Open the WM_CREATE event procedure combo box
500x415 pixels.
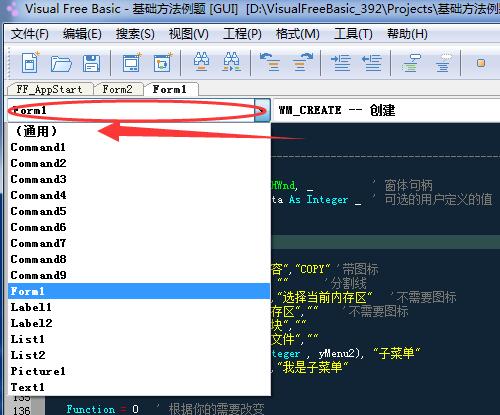coord(387,110)
